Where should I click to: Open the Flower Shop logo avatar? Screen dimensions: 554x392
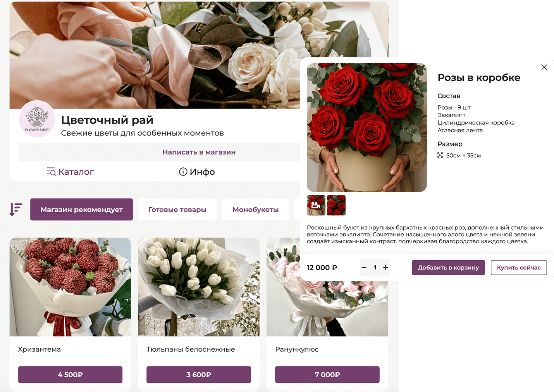click(x=37, y=119)
